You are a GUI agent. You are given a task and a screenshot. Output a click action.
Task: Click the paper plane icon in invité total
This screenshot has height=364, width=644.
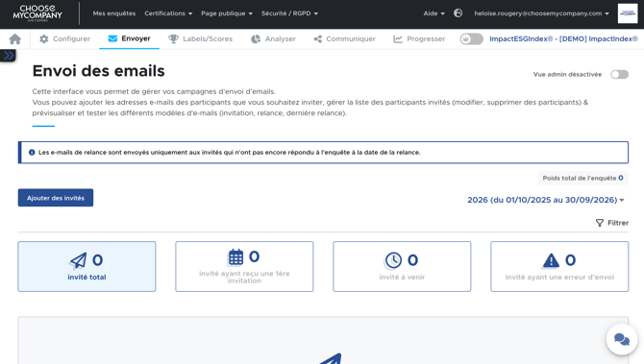pos(79,260)
